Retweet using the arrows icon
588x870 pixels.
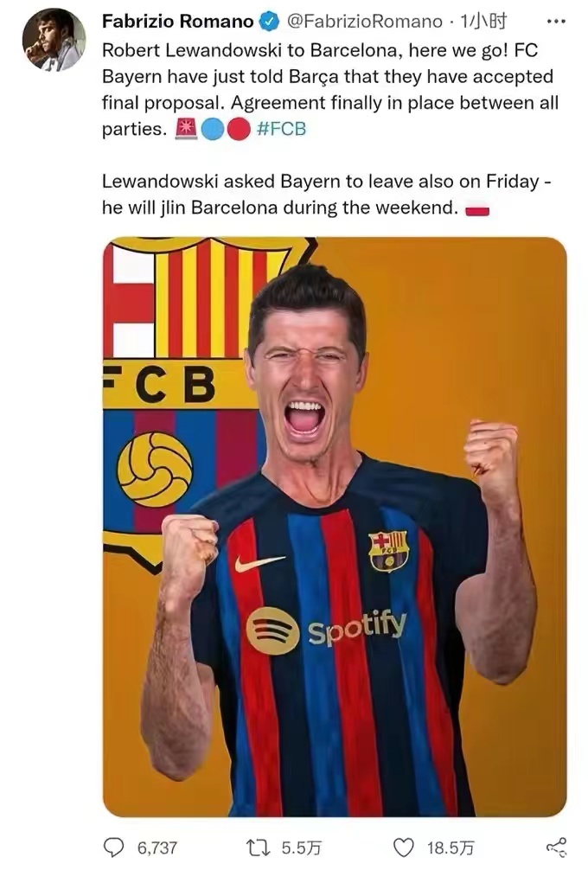pos(258,848)
